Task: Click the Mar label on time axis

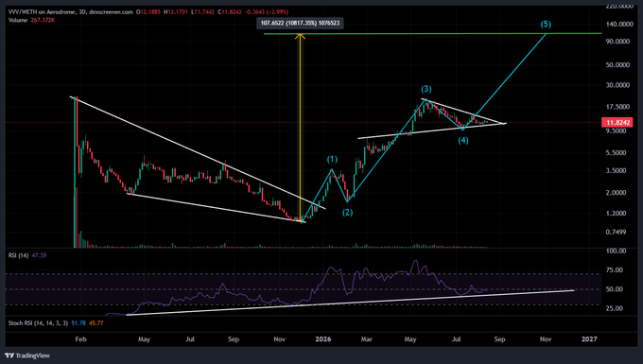Action: tap(366, 339)
